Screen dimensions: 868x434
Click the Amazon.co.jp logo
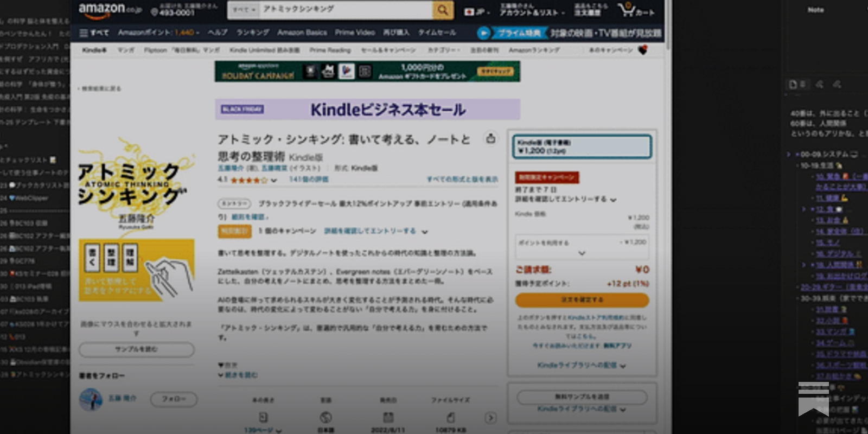[110, 9]
